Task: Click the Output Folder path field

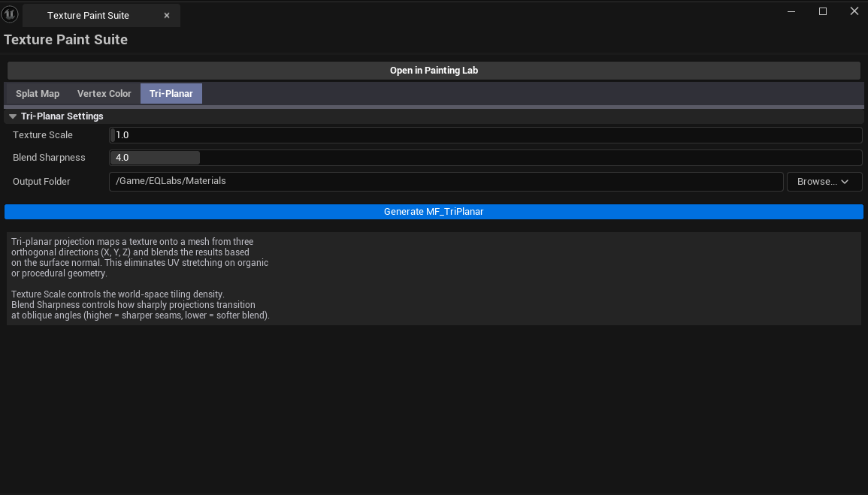Action: click(x=446, y=182)
